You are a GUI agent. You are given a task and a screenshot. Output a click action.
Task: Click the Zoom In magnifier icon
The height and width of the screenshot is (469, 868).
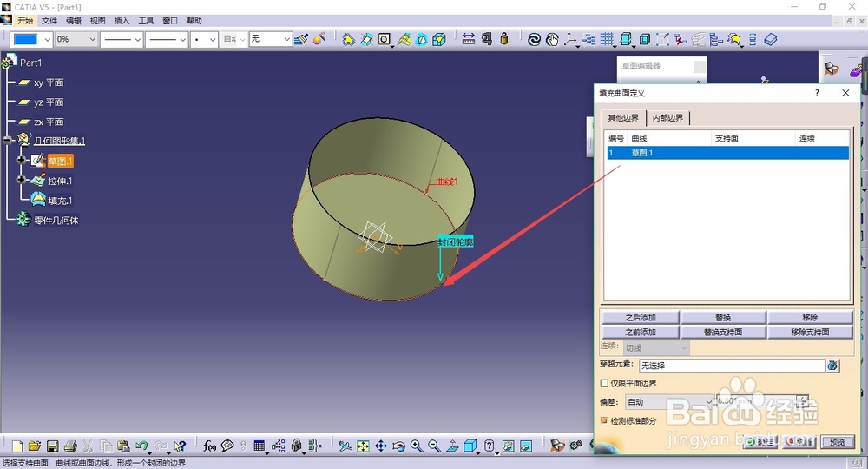point(417,446)
